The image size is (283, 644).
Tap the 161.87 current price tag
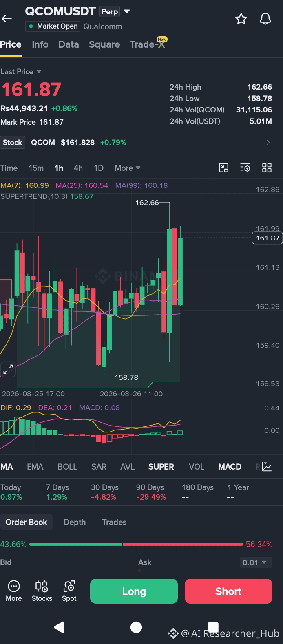point(268,238)
